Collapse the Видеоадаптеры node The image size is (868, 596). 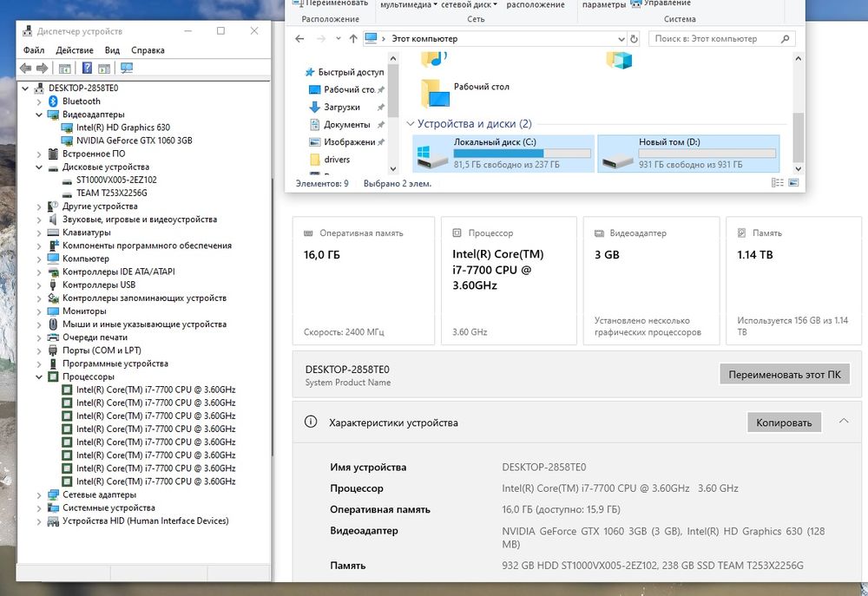[39, 115]
